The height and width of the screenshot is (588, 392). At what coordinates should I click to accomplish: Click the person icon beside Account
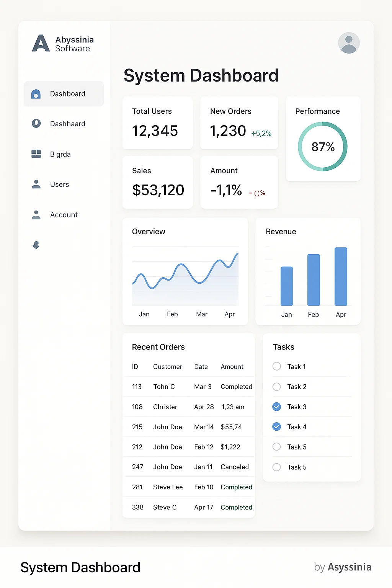36,215
